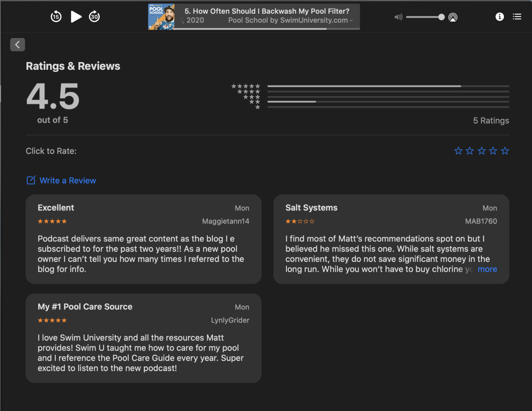This screenshot has height=411, width=532.
Task: Skip forward 30 seconds
Action: [x=94, y=17]
